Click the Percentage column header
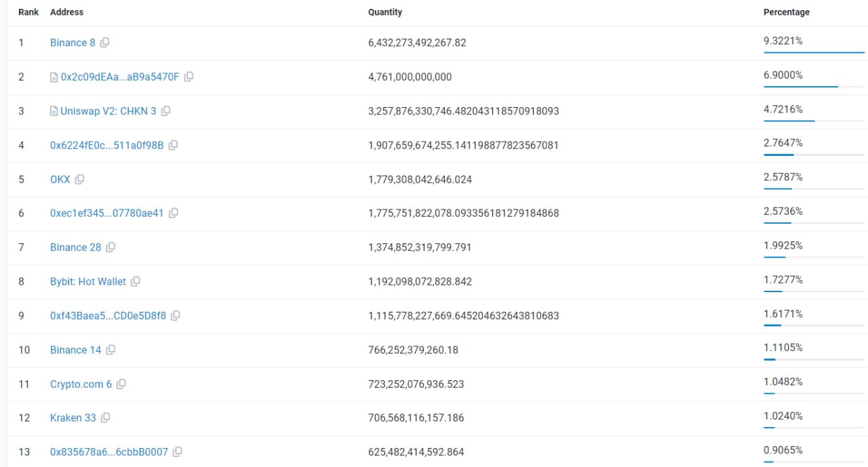Screen dimensions: 868x467 (x=787, y=12)
